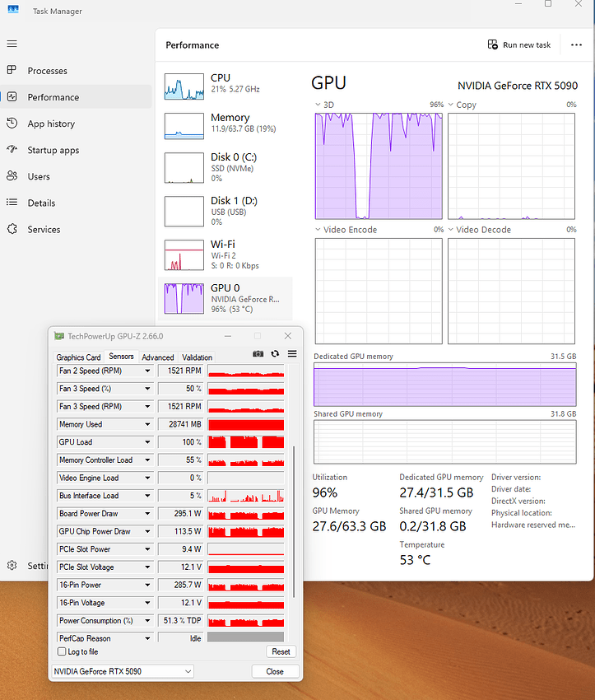
Task: Click the Reset button in GPU-Z
Action: 281,651
